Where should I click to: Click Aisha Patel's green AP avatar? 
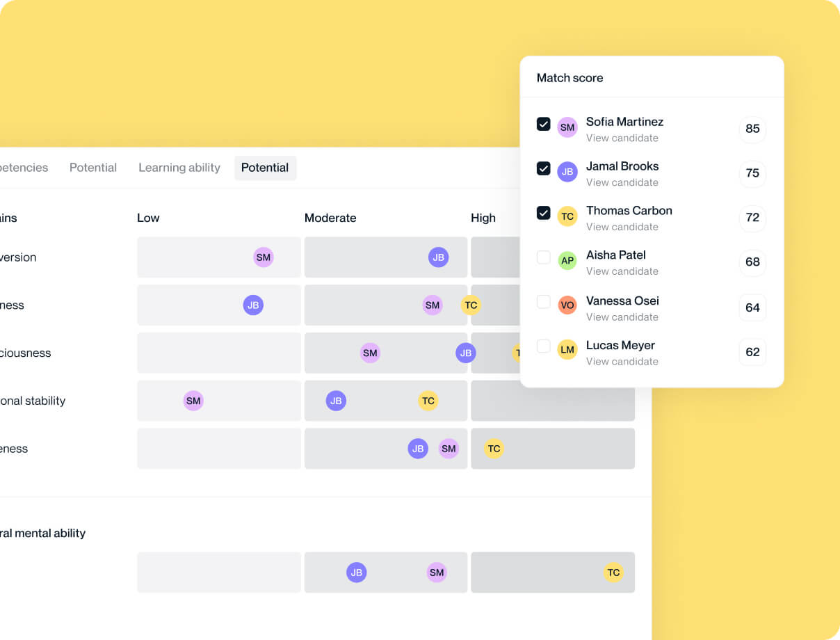click(567, 261)
